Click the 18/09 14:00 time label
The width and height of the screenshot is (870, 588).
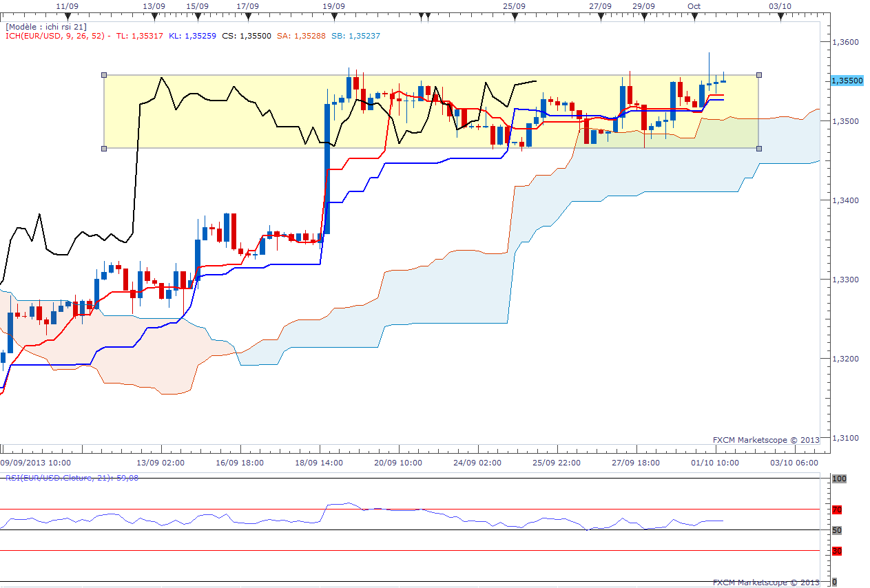point(319,463)
